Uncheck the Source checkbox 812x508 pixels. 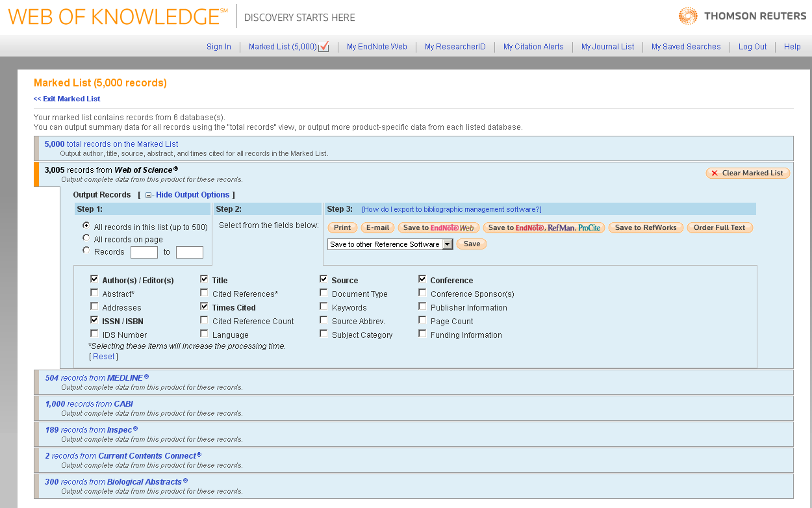click(324, 279)
